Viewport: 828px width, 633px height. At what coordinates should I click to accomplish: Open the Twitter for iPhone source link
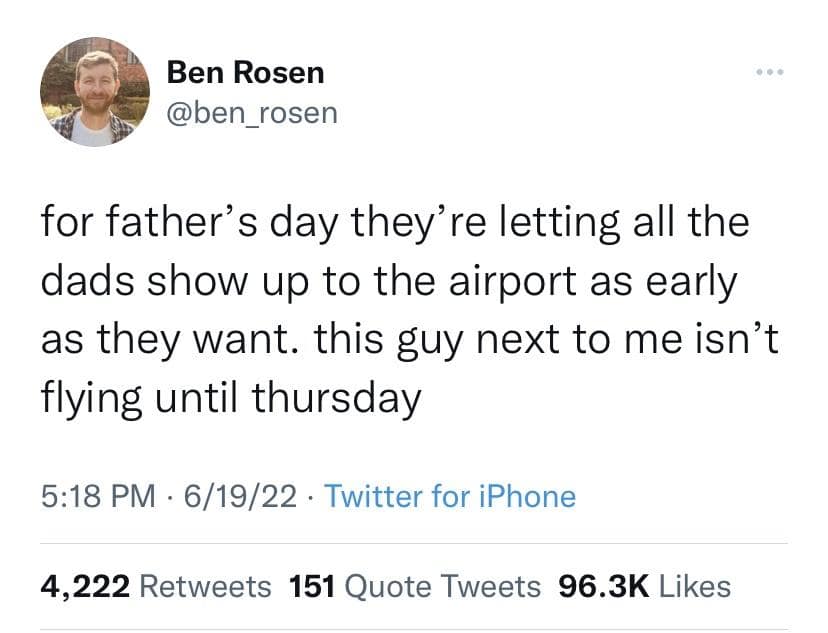tap(450, 496)
